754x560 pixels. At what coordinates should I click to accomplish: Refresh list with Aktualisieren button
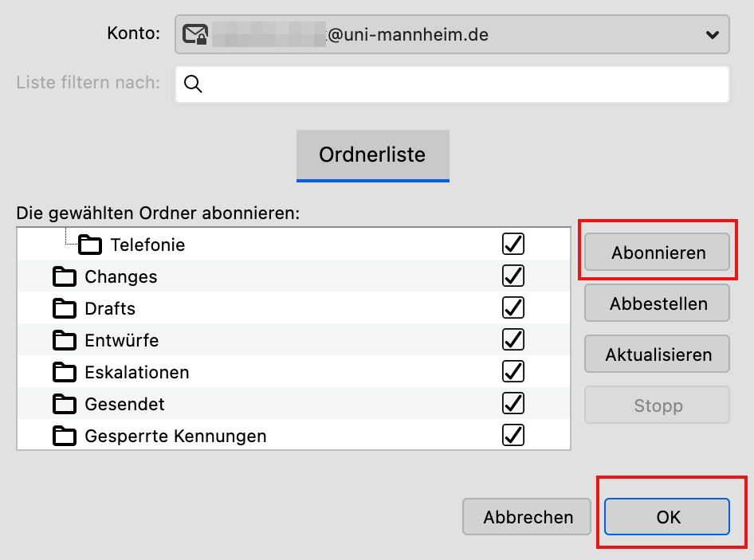[657, 354]
